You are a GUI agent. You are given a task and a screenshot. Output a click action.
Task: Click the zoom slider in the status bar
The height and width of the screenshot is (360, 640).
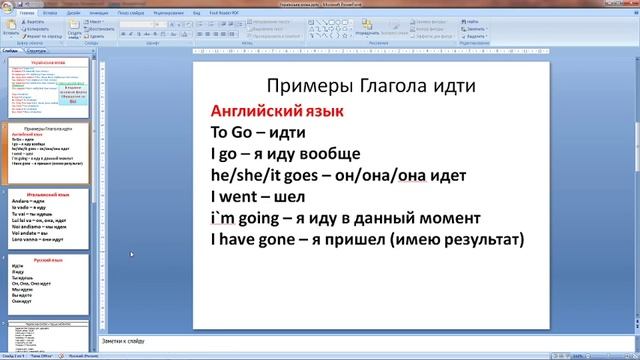609,356
